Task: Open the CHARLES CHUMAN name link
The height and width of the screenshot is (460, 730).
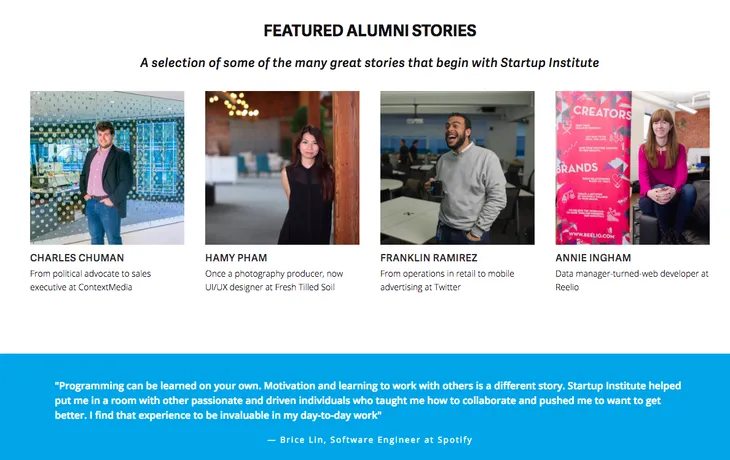Action: (77, 258)
